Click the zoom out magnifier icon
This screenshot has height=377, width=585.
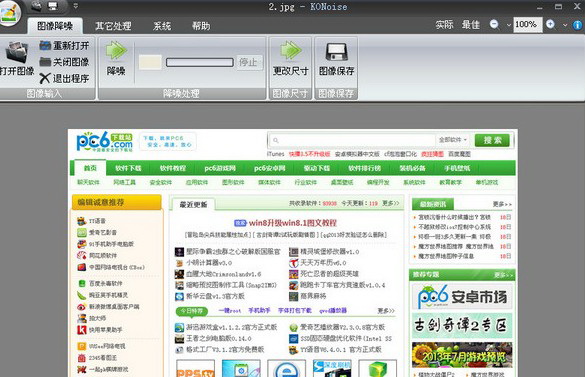point(494,25)
